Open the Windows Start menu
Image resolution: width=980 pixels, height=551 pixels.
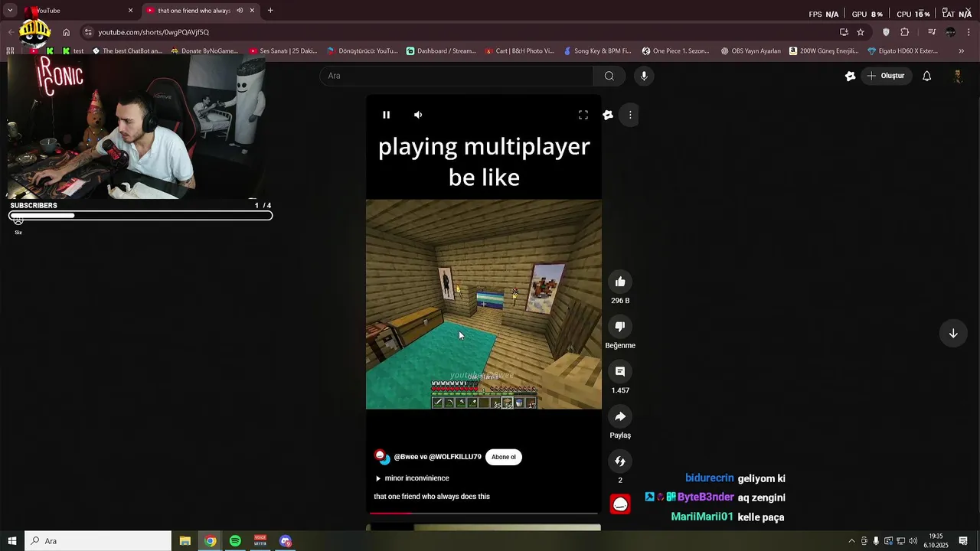click(12, 541)
